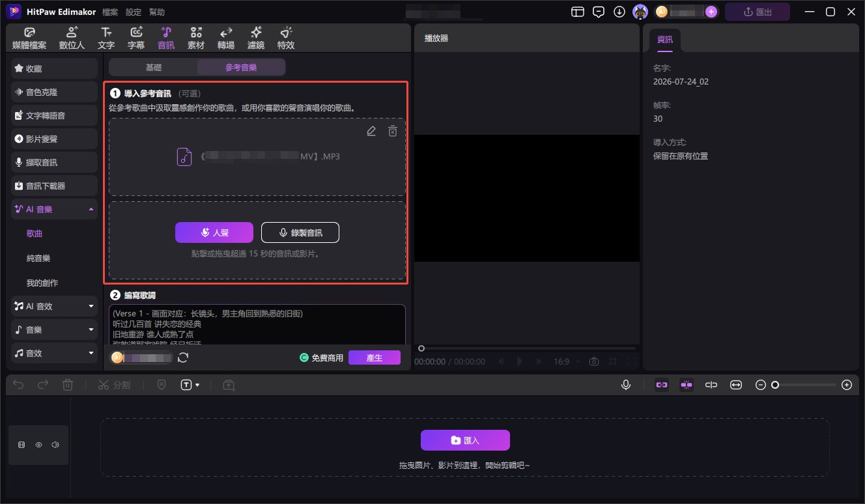Open the 幫助 menu
Screen dimensions: 865x504
point(157,12)
